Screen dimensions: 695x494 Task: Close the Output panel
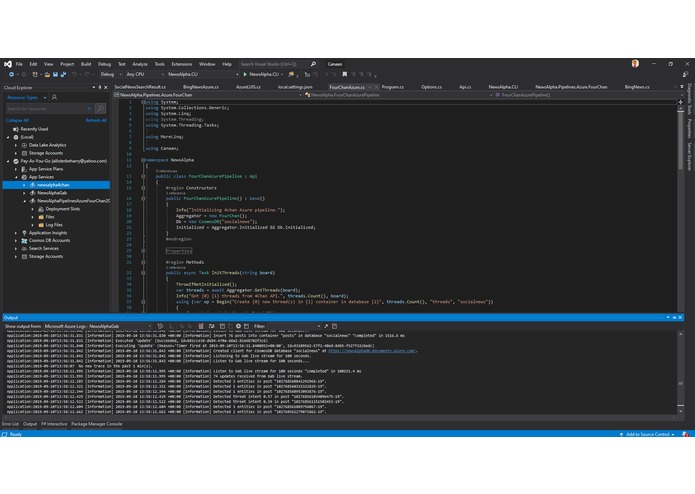pyautogui.click(x=680, y=318)
